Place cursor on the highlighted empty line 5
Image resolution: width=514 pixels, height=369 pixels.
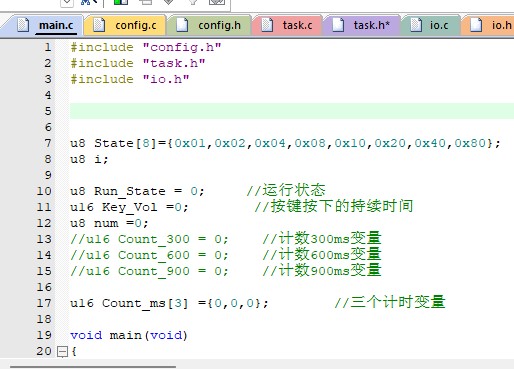pyautogui.click(x=292, y=111)
